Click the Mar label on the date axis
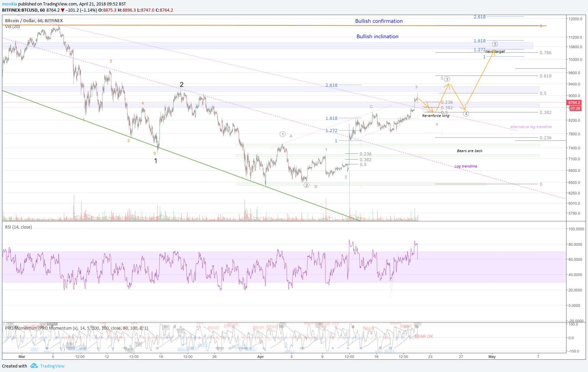Image resolution: width=588 pixels, height=372 pixels. [x=22, y=357]
